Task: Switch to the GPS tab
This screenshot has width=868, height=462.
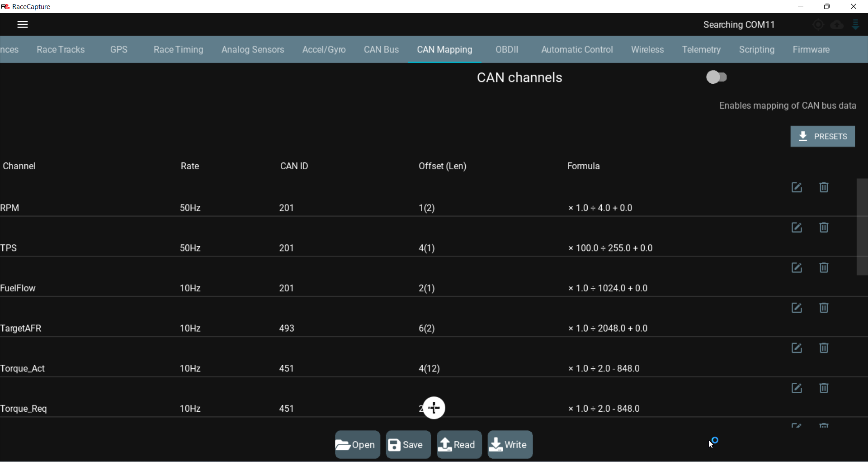Action: point(119,49)
